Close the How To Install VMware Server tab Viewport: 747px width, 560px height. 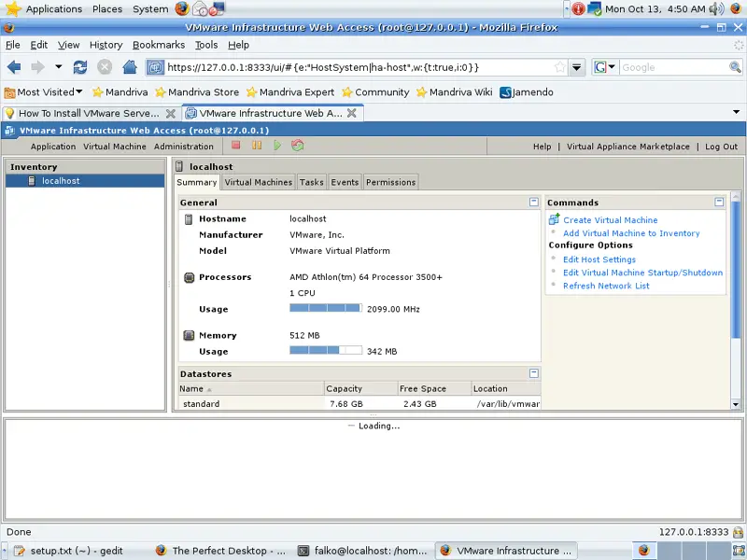(171, 113)
